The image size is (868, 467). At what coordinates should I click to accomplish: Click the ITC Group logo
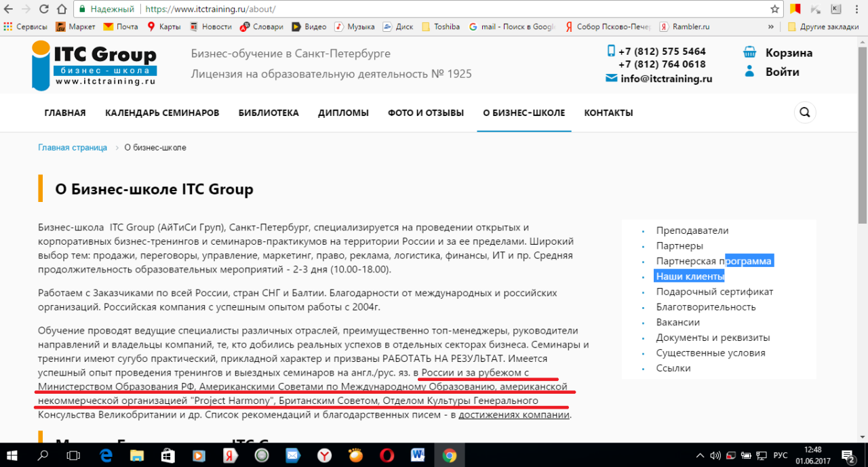(94, 65)
